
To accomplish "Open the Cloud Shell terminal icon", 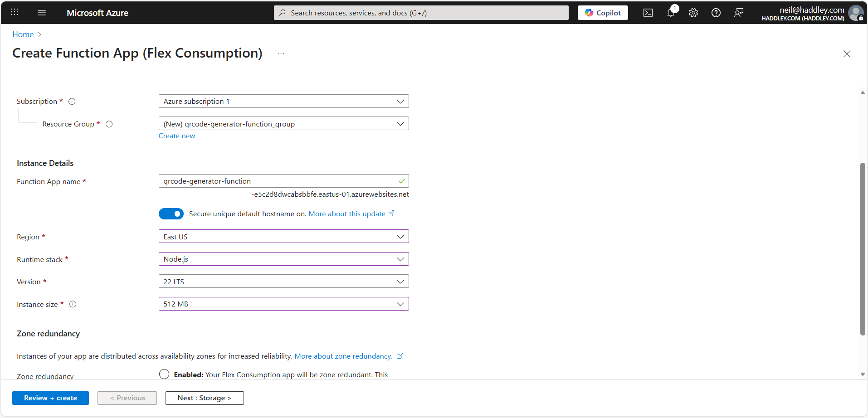I will (648, 13).
